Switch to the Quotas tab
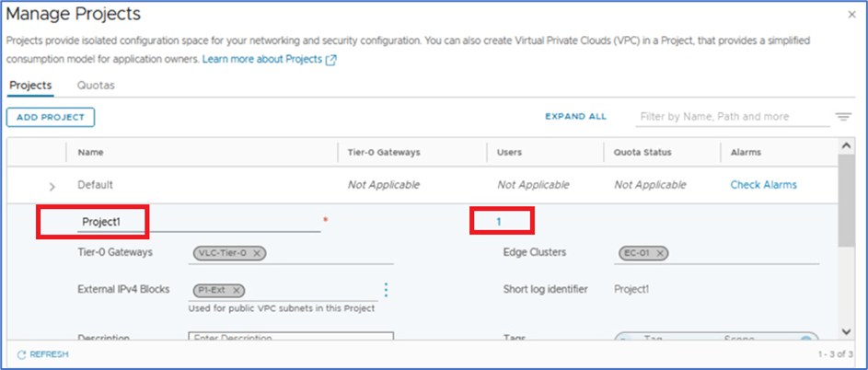The width and height of the screenshot is (868, 370). click(x=96, y=86)
